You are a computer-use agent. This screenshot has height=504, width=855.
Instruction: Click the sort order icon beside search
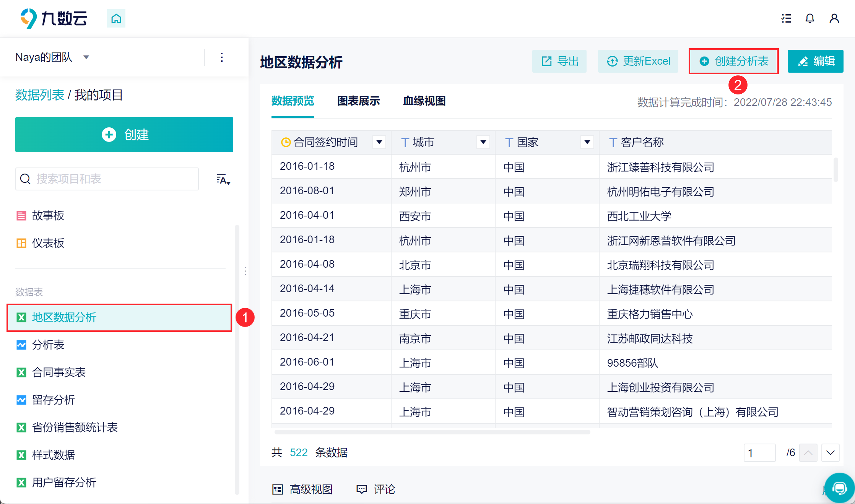point(223,179)
